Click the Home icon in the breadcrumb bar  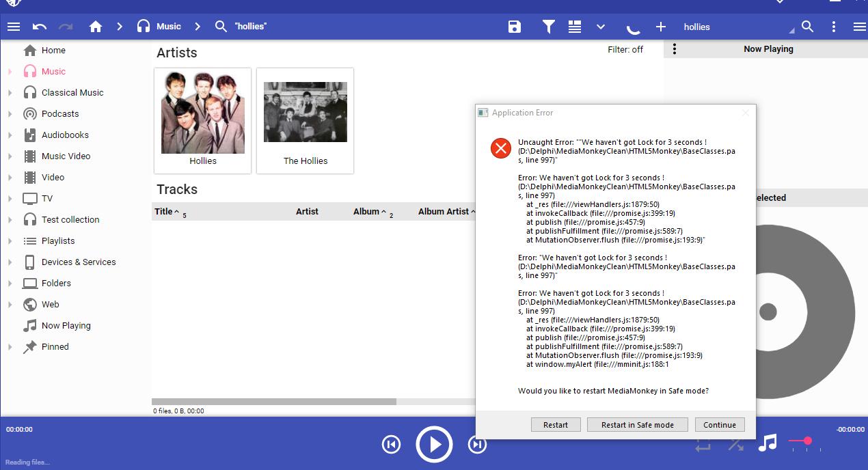[x=96, y=27]
